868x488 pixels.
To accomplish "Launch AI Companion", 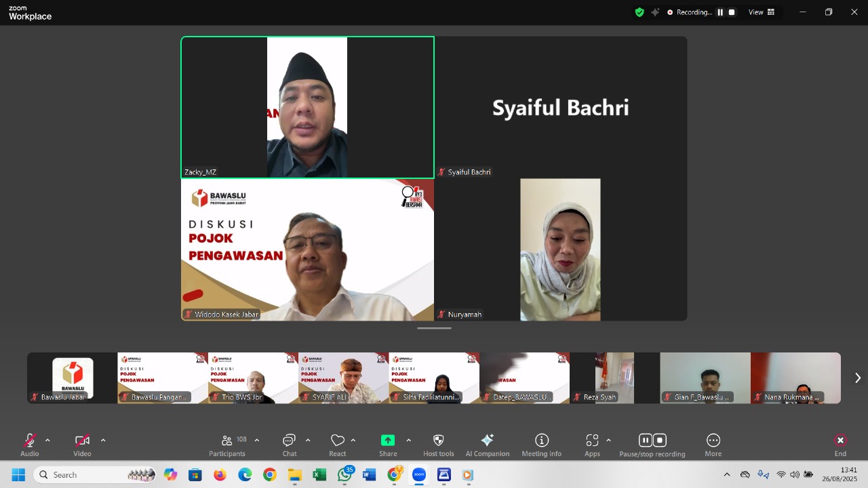I will [487, 444].
